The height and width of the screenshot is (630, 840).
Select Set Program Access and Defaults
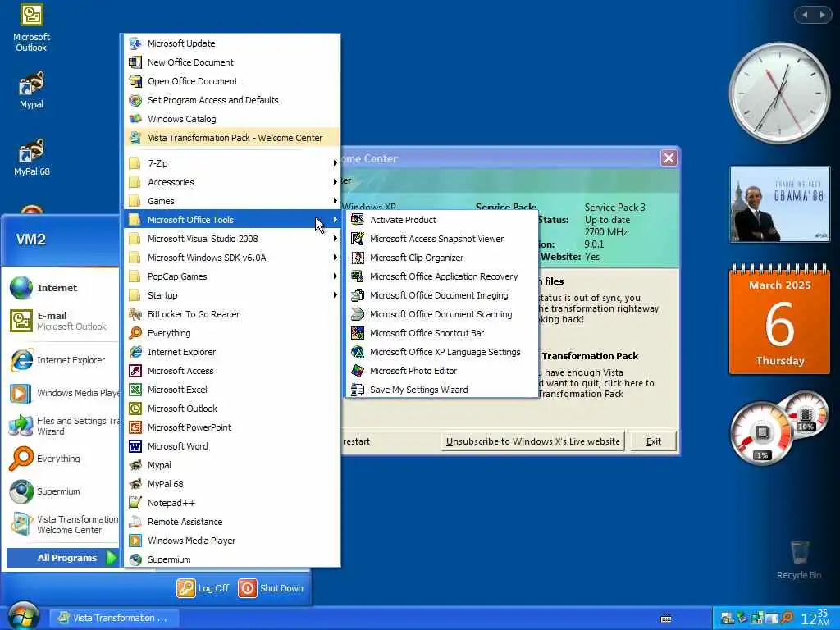232,99
